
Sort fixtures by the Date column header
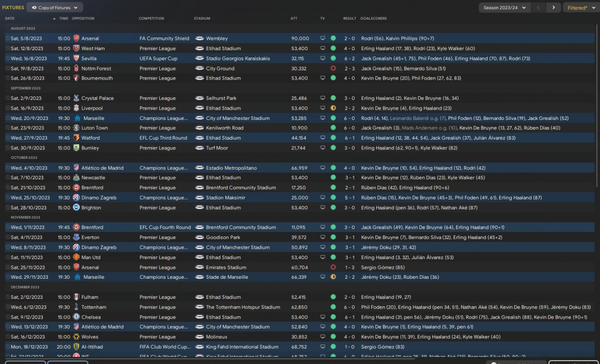10,19
